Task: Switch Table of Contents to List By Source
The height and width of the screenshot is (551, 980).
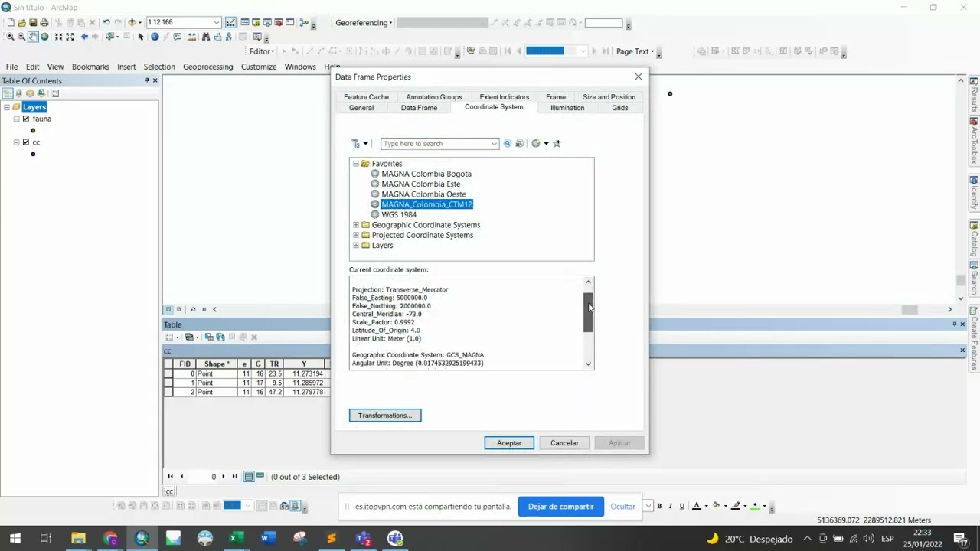Action: [x=18, y=93]
